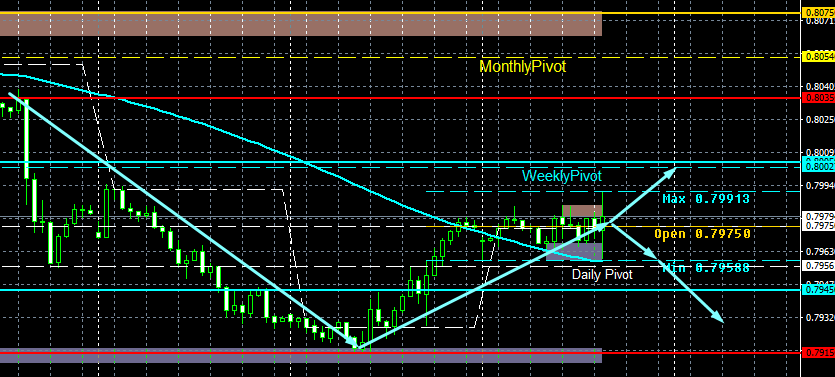
Task: Select the long purple zone rectangle at chart bottom
Action: pos(301,356)
